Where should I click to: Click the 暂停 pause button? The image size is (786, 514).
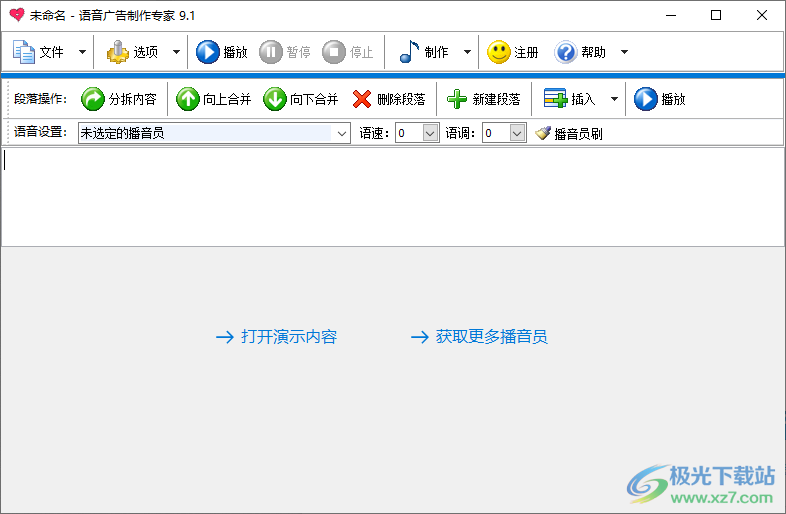[x=285, y=52]
